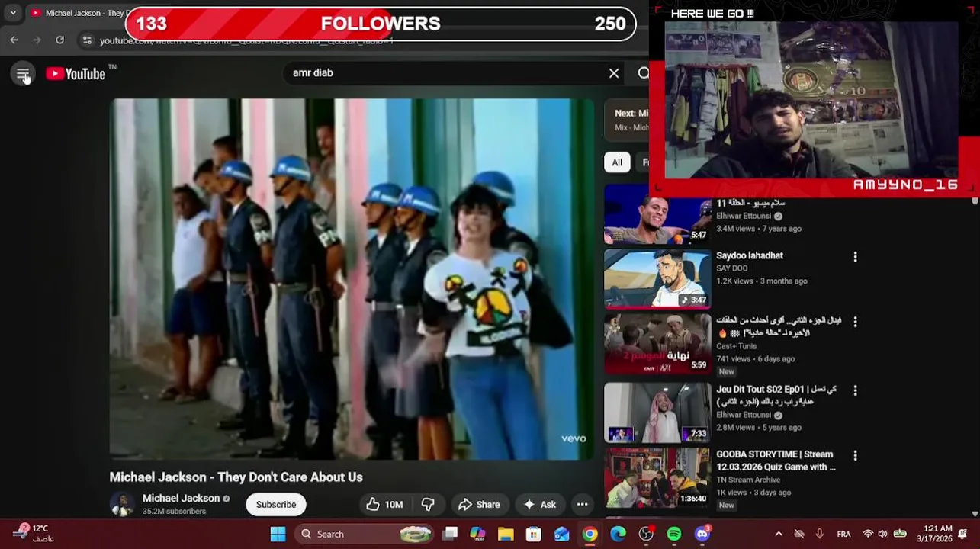The height and width of the screenshot is (549, 980).
Task: Click the 'Next' mix card beside the player
Action: pos(626,120)
